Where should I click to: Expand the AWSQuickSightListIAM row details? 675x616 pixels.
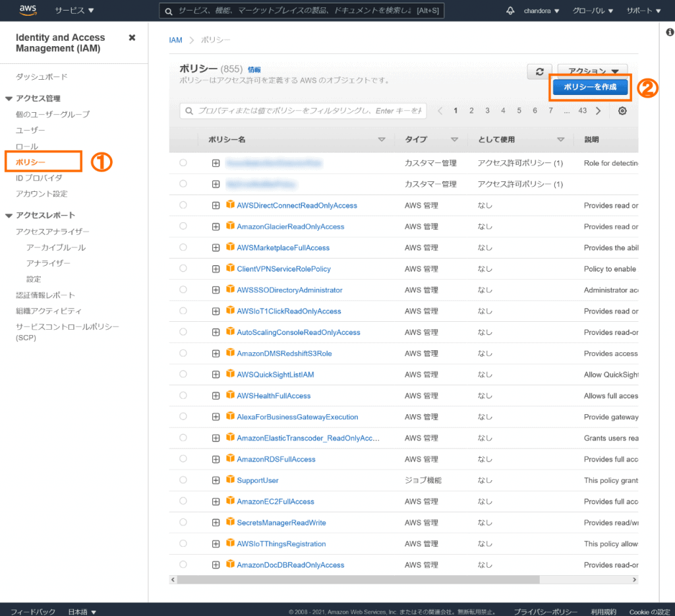pyautogui.click(x=216, y=375)
